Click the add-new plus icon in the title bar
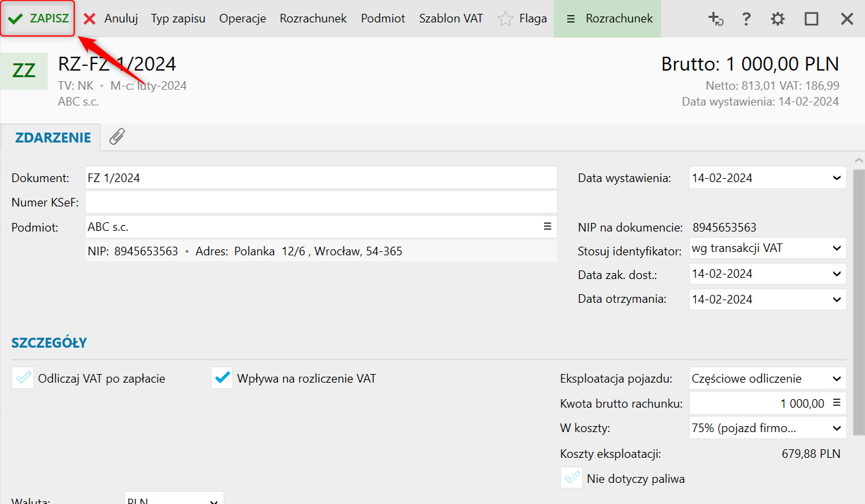Viewport: 865px width, 504px height. click(716, 18)
